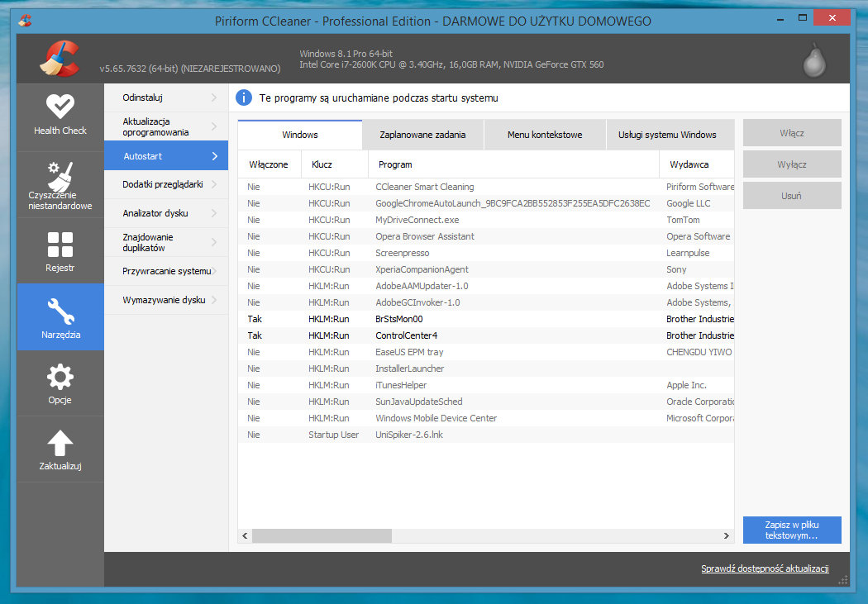Open Opcje gear settings
Viewport: 868px width, 604px height.
tap(60, 383)
